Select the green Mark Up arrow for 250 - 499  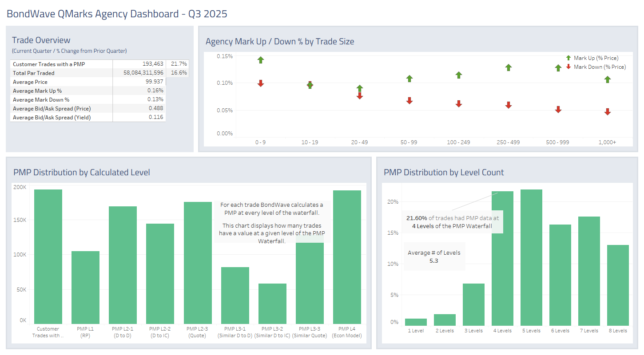[x=509, y=67]
